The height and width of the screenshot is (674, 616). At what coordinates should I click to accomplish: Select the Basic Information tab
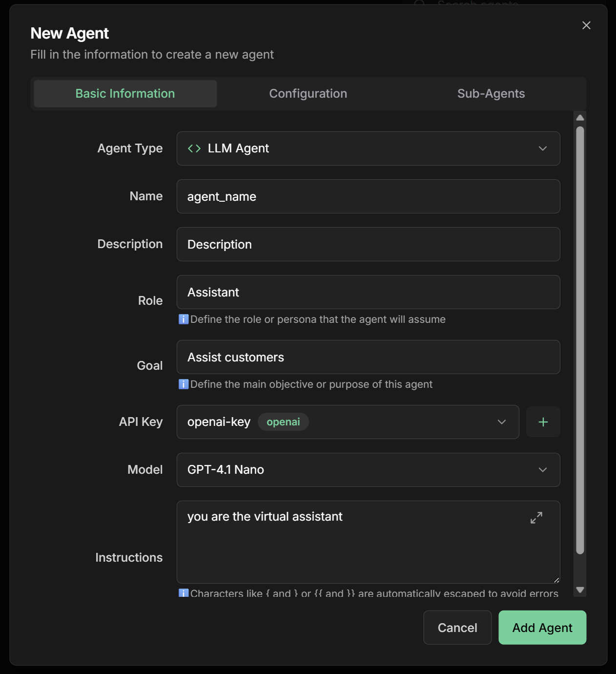coord(124,93)
